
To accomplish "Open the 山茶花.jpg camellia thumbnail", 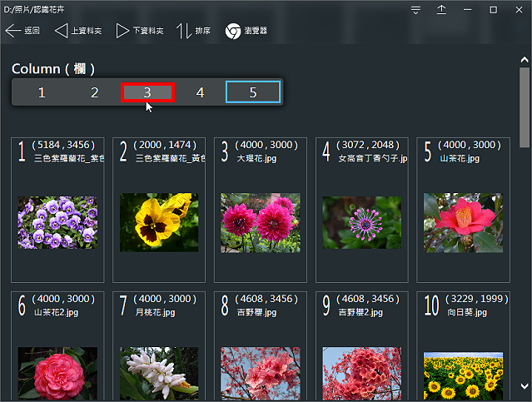I will pos(463,223).
